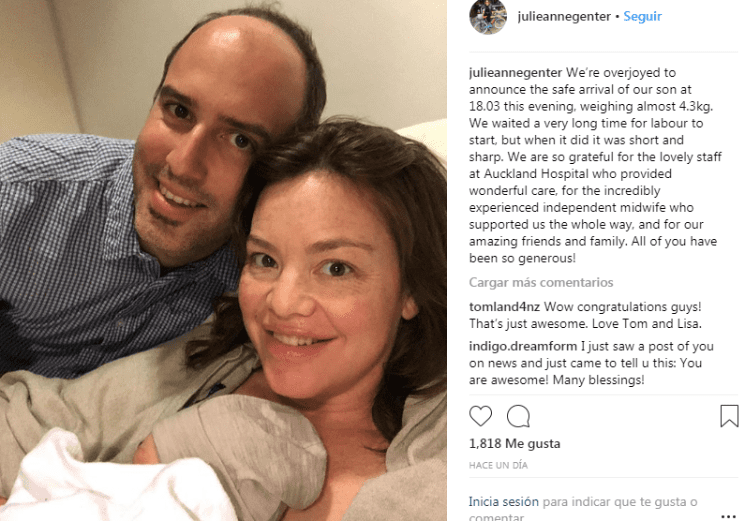745x521 pixels.
Task: Load more comments via Cargar más comentarios
Action: [x=541, y=283]
